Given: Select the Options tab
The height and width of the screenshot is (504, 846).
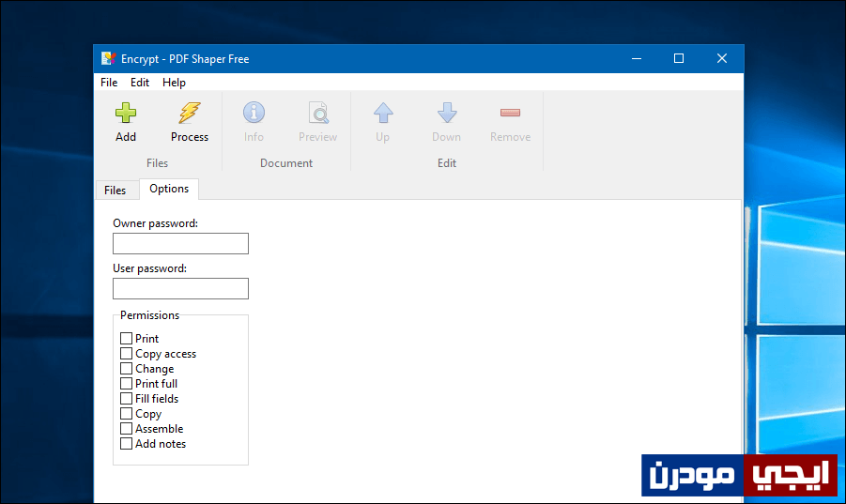Looking at the screenshot, I should [169, 189].
